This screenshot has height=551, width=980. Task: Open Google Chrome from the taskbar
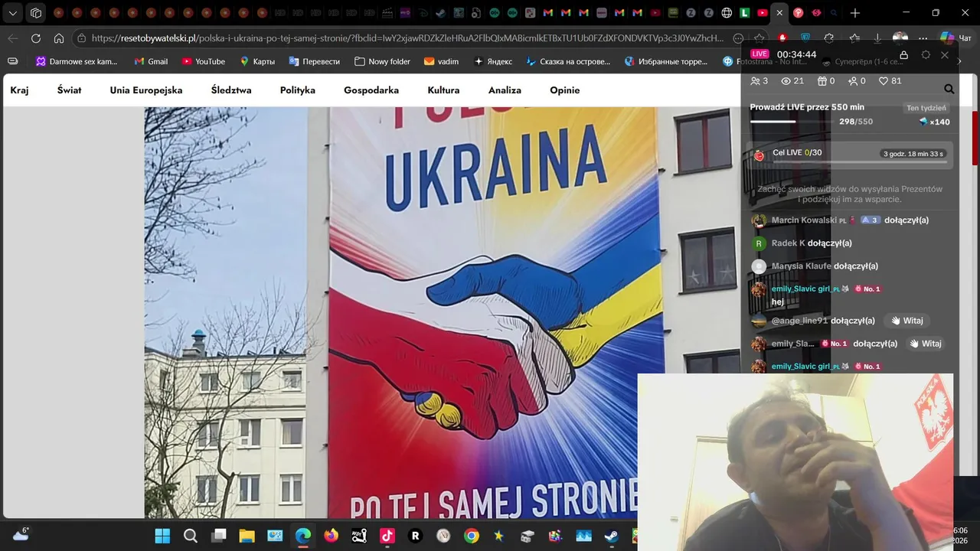(472, 536)
